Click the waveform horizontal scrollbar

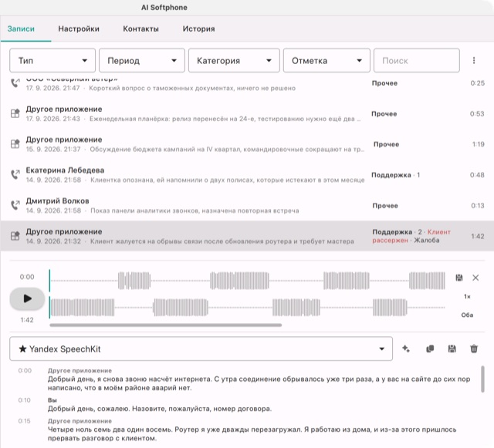click(166, 325)
